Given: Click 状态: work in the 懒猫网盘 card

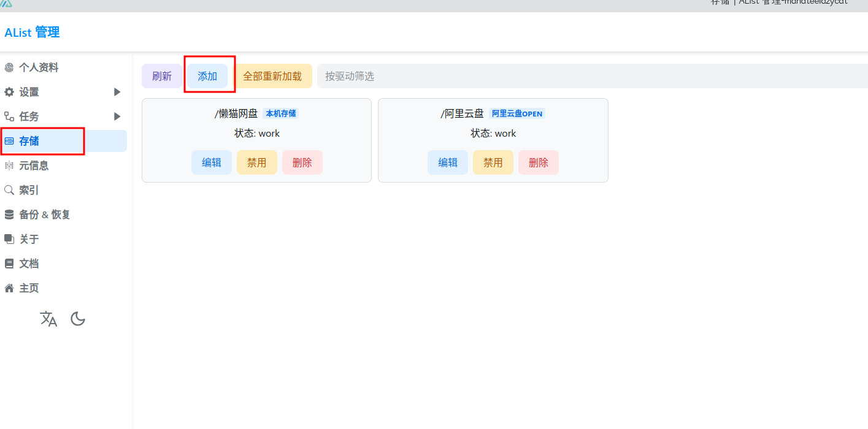Looking at the screenshot, I should [x=257, y=133].
